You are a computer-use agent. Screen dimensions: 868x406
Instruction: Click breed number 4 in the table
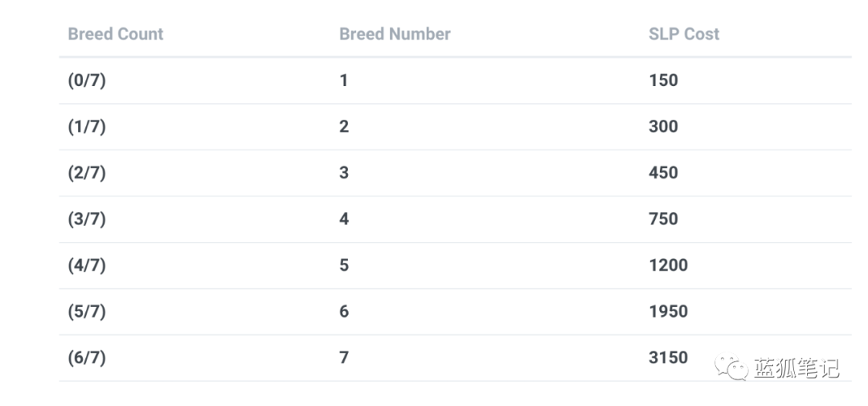coord(344,219)
